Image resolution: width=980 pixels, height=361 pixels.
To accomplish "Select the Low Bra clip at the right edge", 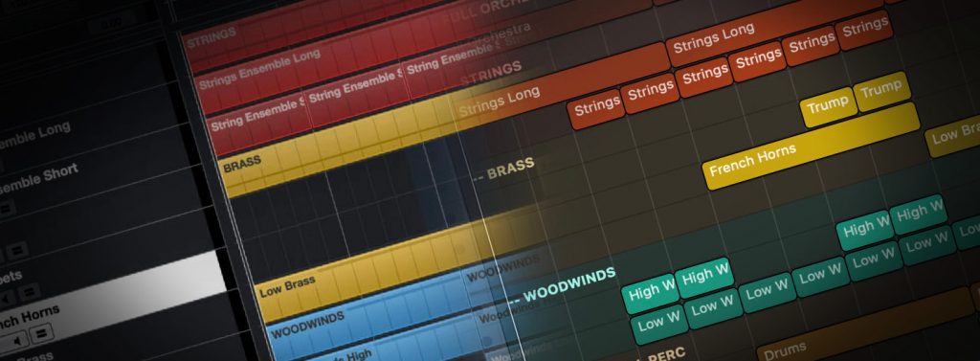I will pos(952,134).
